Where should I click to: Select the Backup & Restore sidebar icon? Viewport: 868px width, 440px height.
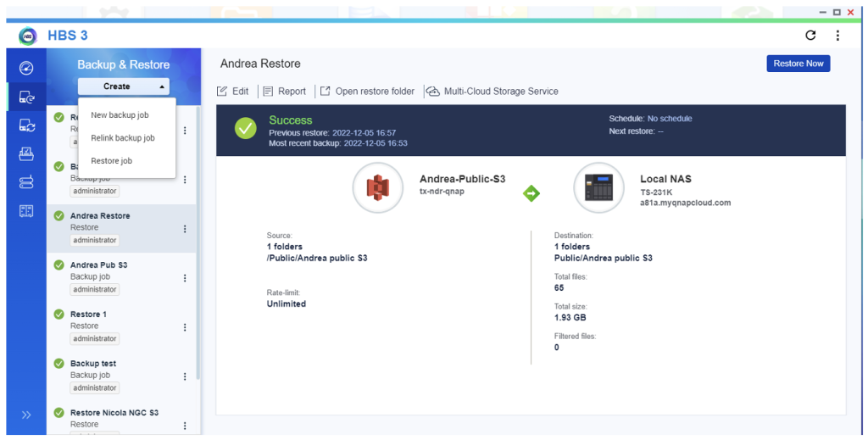tap(26, 97)
